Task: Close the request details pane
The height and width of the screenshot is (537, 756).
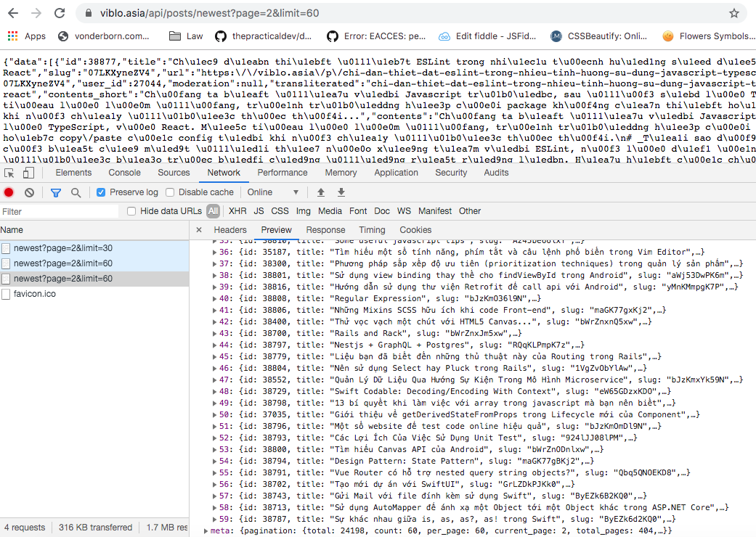Action: coord(199,230)
